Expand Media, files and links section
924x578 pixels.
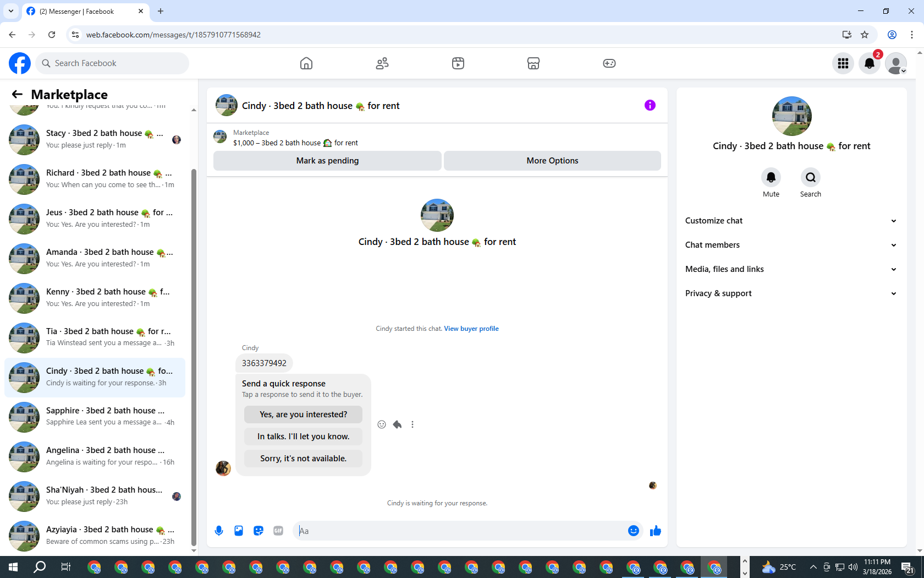[x=791, y=269]
